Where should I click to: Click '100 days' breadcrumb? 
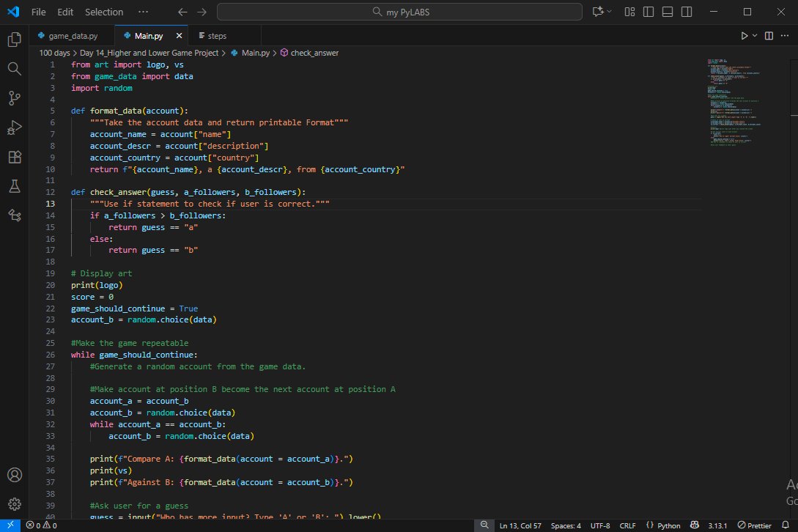54,53
